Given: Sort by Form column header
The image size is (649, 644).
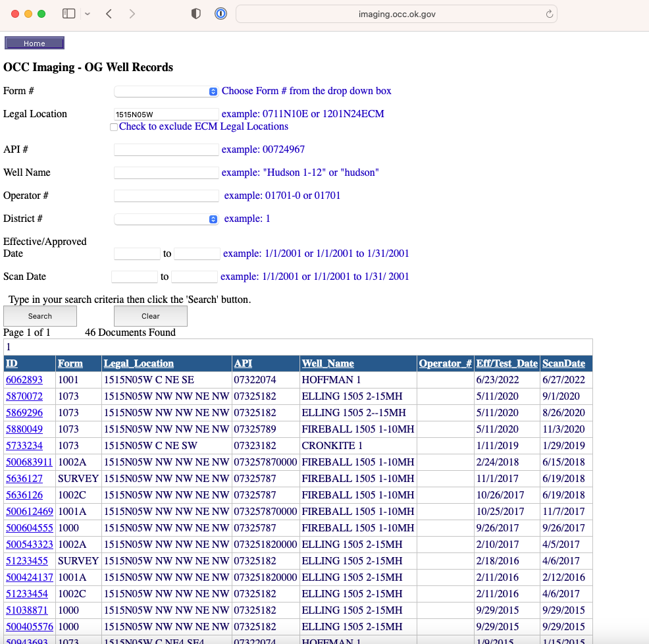Looking at the screenshot, I should (70, 363).
